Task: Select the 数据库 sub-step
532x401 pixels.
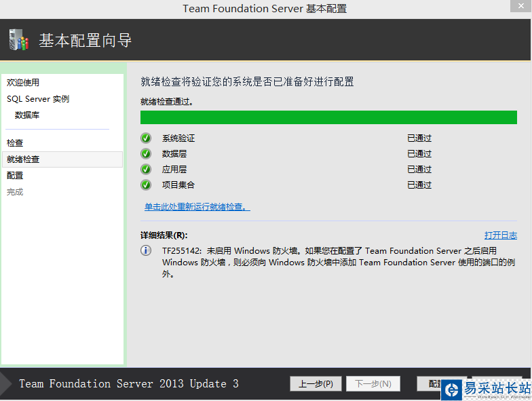Action: click(27, 115)
